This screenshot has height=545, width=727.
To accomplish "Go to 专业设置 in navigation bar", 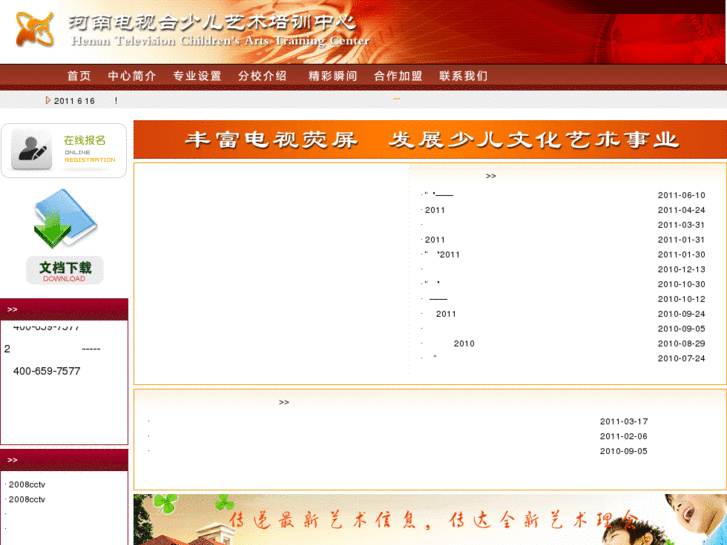I will pyautogui.click(x=197, y=76).
